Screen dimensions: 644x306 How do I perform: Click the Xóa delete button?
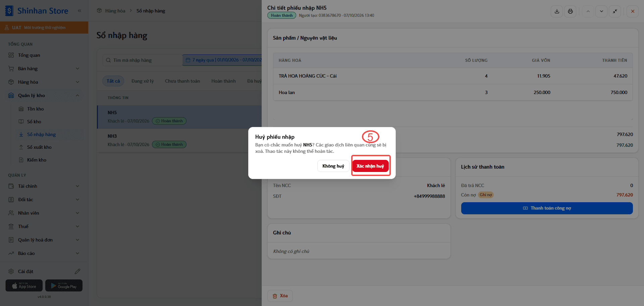point(280,296)
